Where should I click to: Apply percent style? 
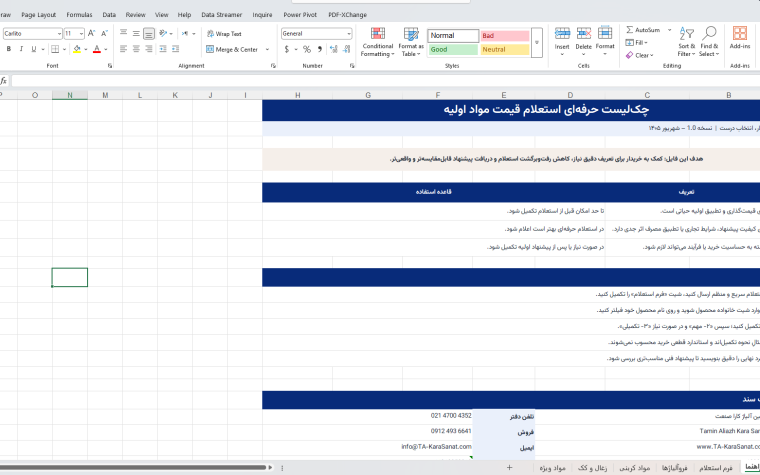(307, 49)
